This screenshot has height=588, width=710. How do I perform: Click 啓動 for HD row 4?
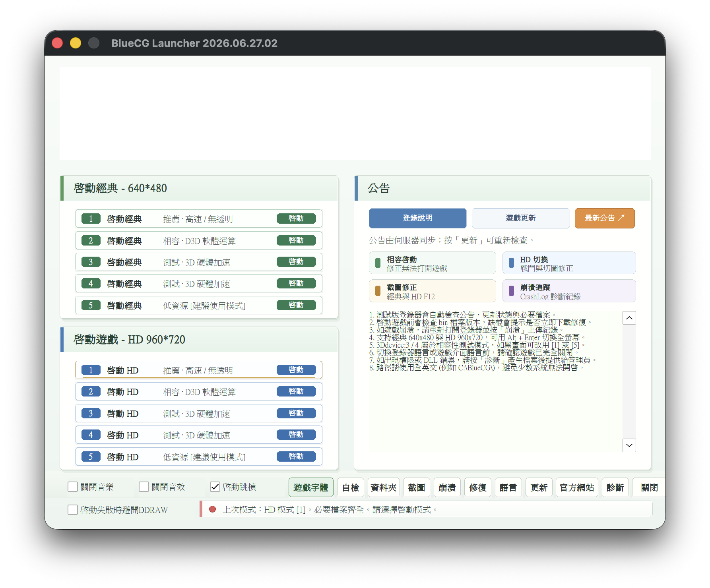296,435
